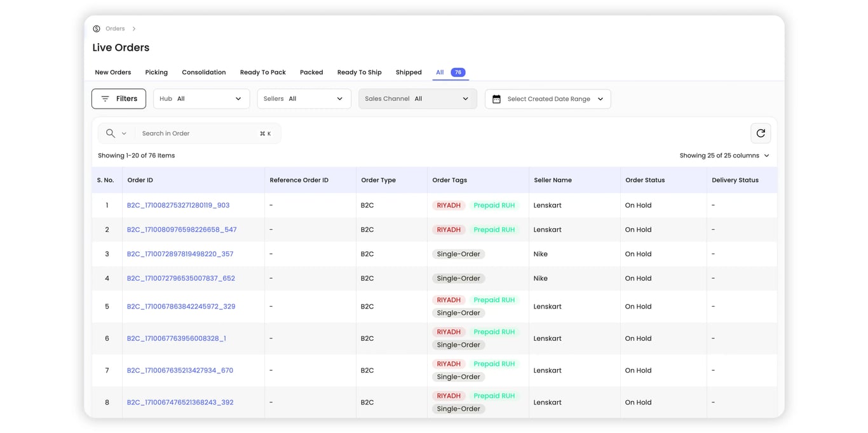Click the chevron after Orders in the breadcrumb
This screenshot has height=433, width=868.
pyautogui.click(x=133, y=29)
